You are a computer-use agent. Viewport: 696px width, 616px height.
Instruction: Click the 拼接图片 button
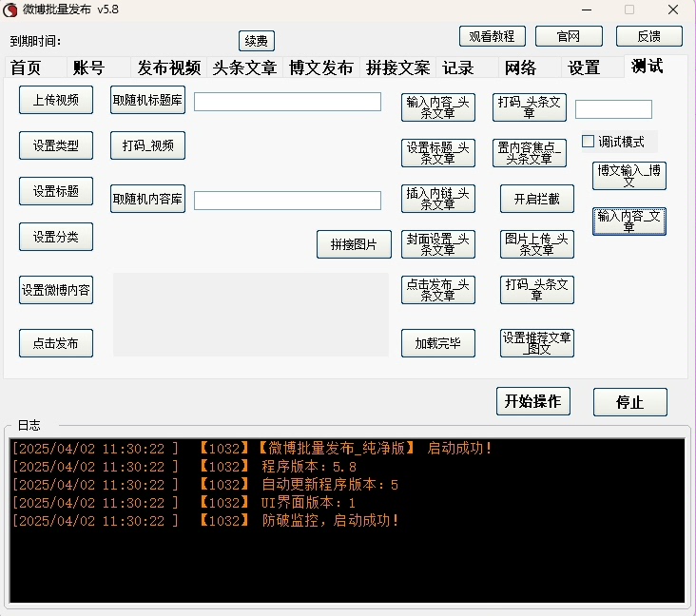coord(355,244)
